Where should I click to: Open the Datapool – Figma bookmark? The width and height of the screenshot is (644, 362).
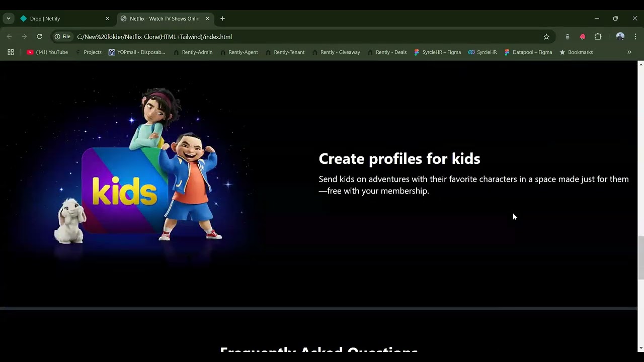(528, 52)
